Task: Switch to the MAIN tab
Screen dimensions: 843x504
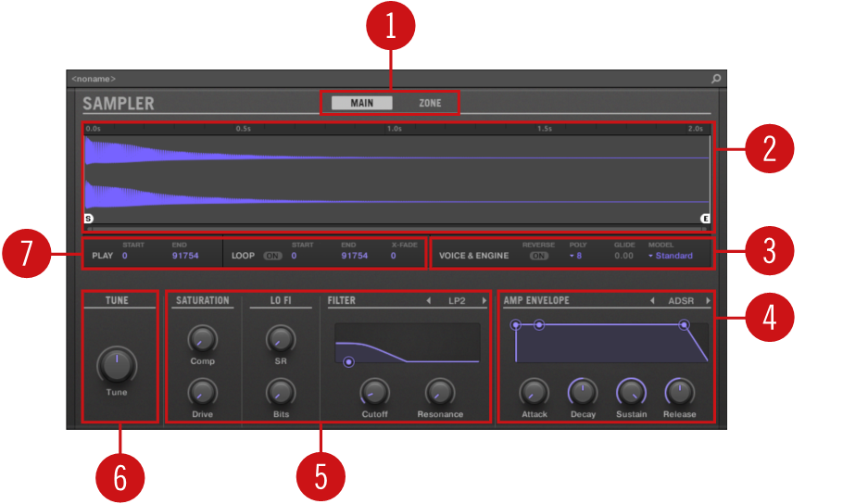Action: [x=361, y=103]
